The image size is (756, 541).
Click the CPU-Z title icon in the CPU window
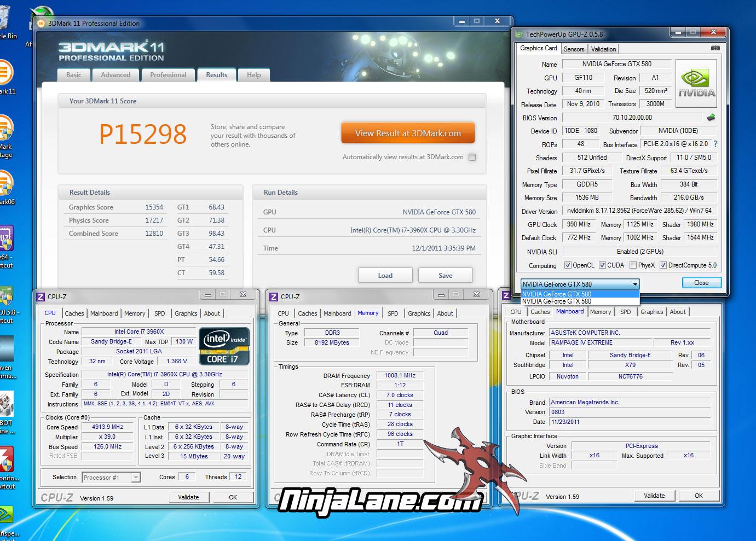click(x=41, y=296)
